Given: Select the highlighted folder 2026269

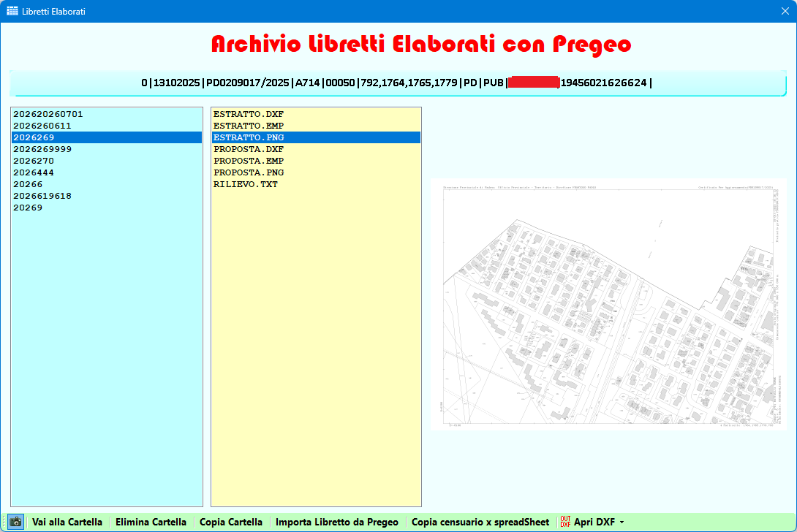Looking at the screenshot, I should (107, 137).
